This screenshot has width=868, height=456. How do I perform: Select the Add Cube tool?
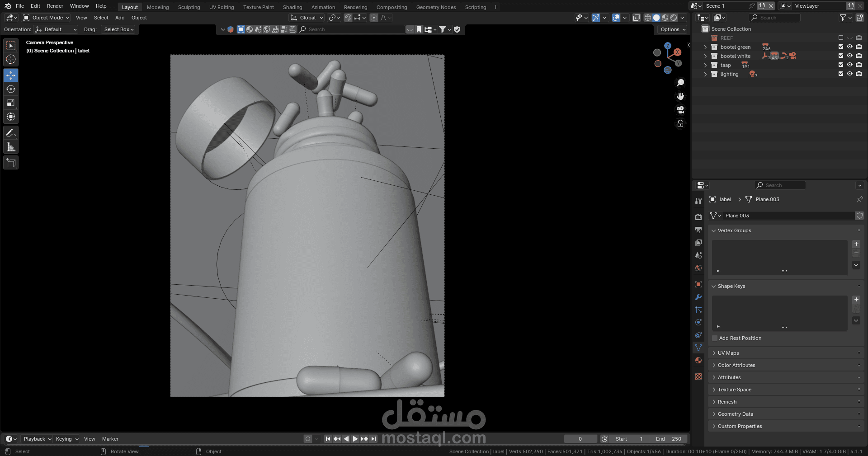tap(11, 163)
